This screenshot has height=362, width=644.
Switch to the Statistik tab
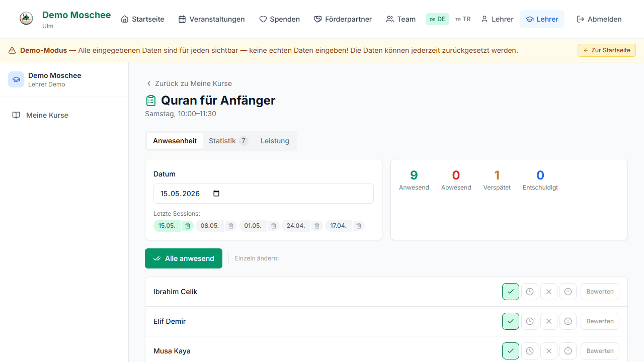pyautogui.click(x=228, y=141)
